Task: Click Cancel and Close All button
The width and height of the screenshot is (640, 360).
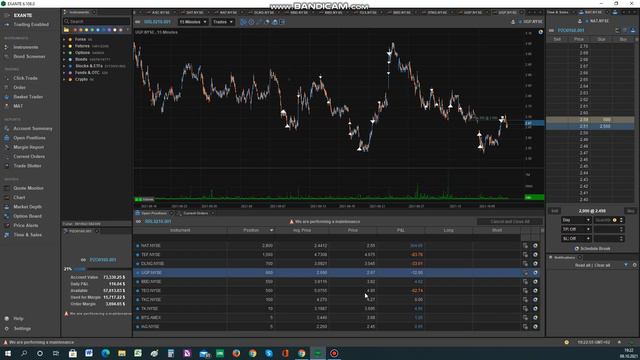Action: [x=510, y=222]
